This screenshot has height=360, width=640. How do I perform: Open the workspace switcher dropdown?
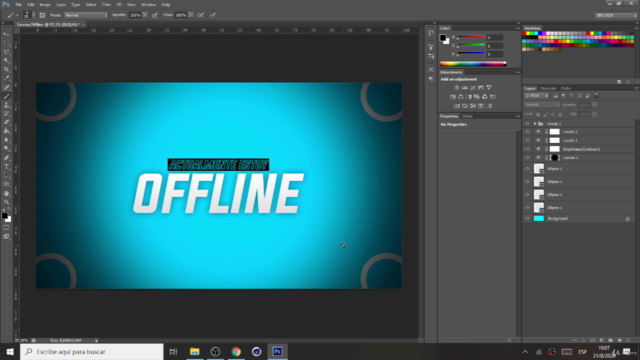pyautogui.click(x=616, y=15)
